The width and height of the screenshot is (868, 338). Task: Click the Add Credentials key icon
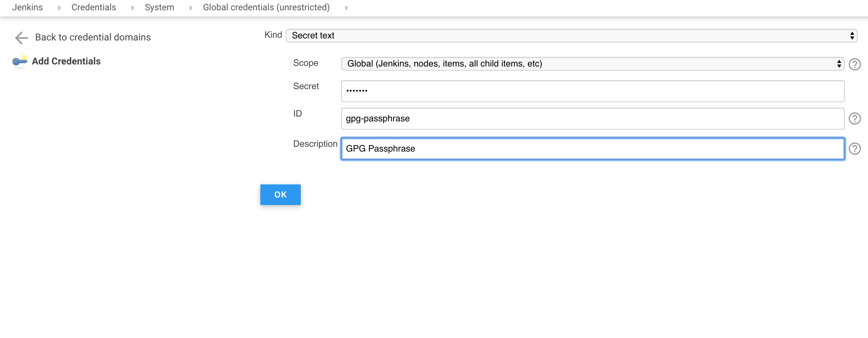click(x=20, y=61)
